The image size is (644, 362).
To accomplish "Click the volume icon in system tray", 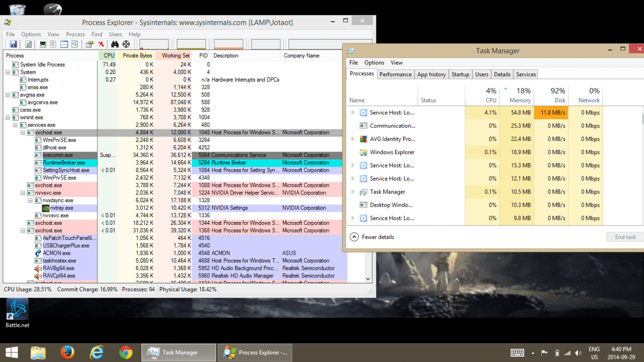I will [578, 353].
